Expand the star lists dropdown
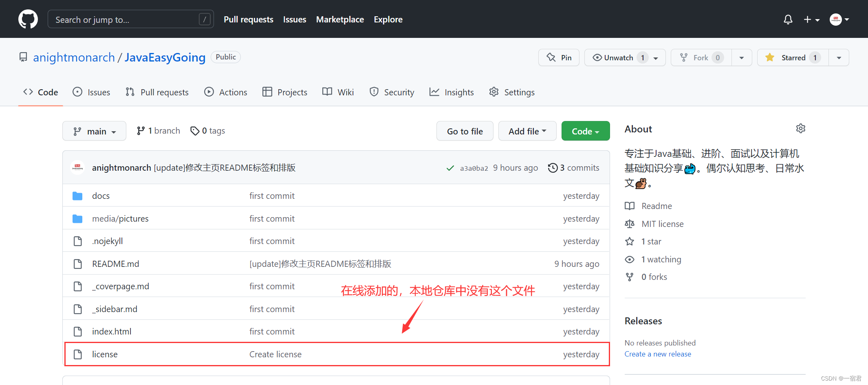Viewport: 868px width, 385px height. coord(839,58)
